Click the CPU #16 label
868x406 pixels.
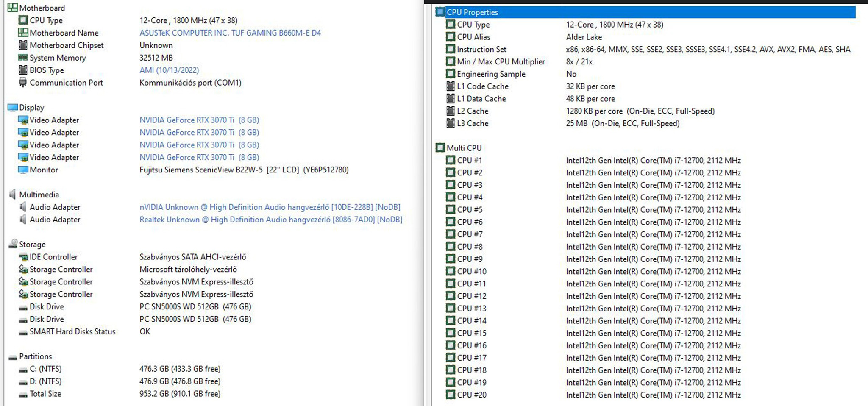click(x=472, y=345)
